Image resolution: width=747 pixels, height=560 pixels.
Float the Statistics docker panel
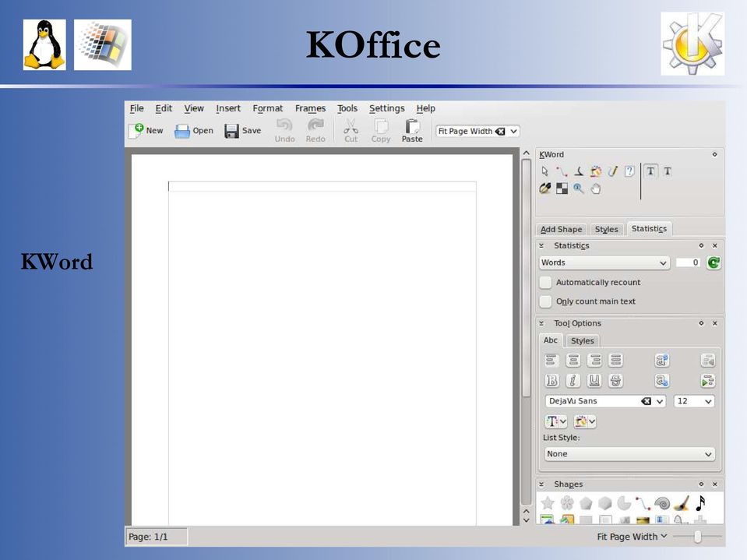[701, 245]
